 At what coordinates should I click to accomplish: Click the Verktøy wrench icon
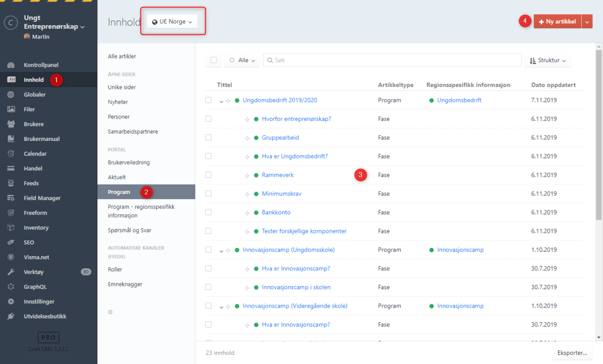pos(11,272)
